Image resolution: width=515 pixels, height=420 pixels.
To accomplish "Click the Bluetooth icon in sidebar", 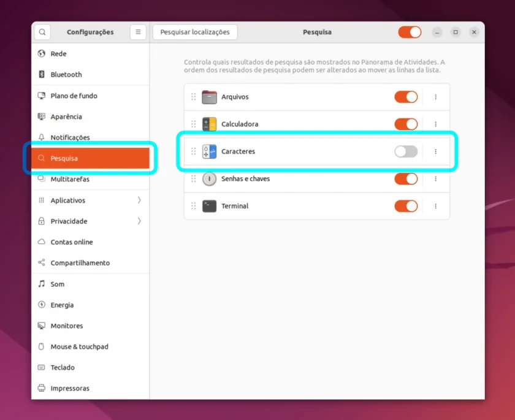I will 42,74.
